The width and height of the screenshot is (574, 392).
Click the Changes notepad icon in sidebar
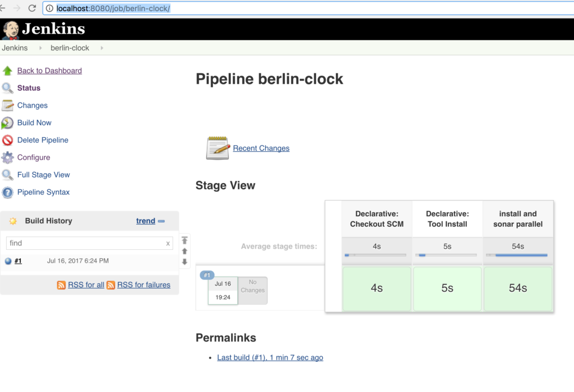tap(7, 105)
